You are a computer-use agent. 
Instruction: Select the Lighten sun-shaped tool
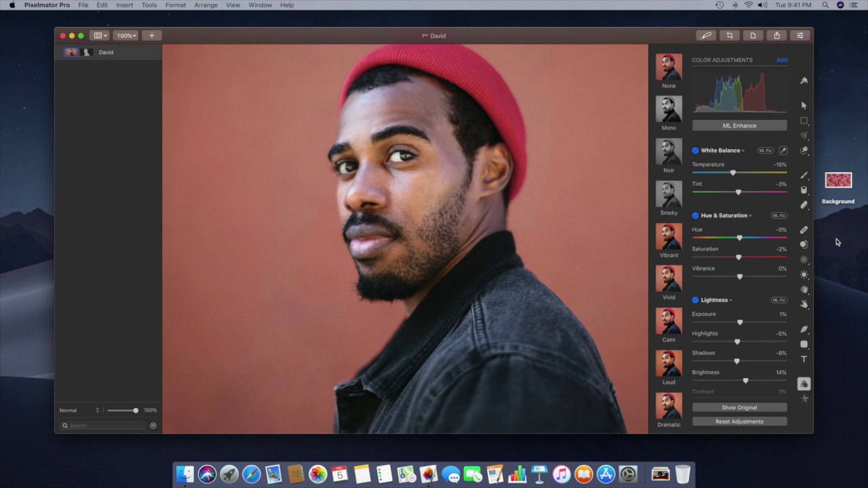tap(804, 274)
